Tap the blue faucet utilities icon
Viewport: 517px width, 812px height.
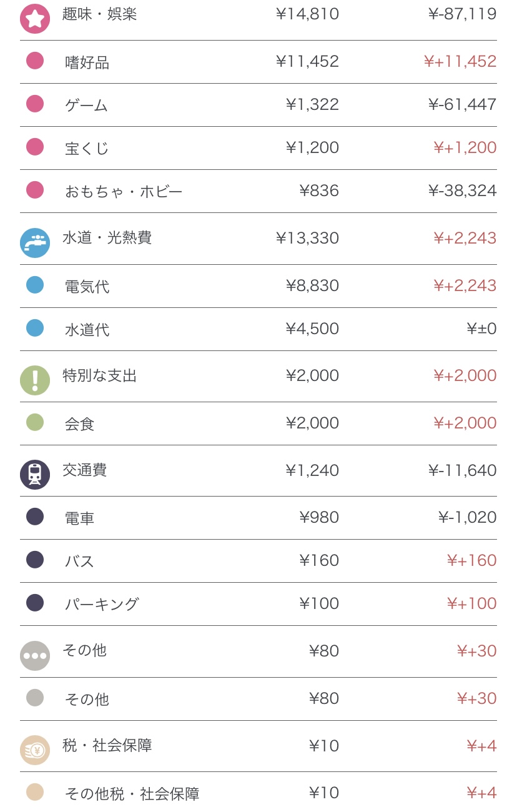coord(35,243)
